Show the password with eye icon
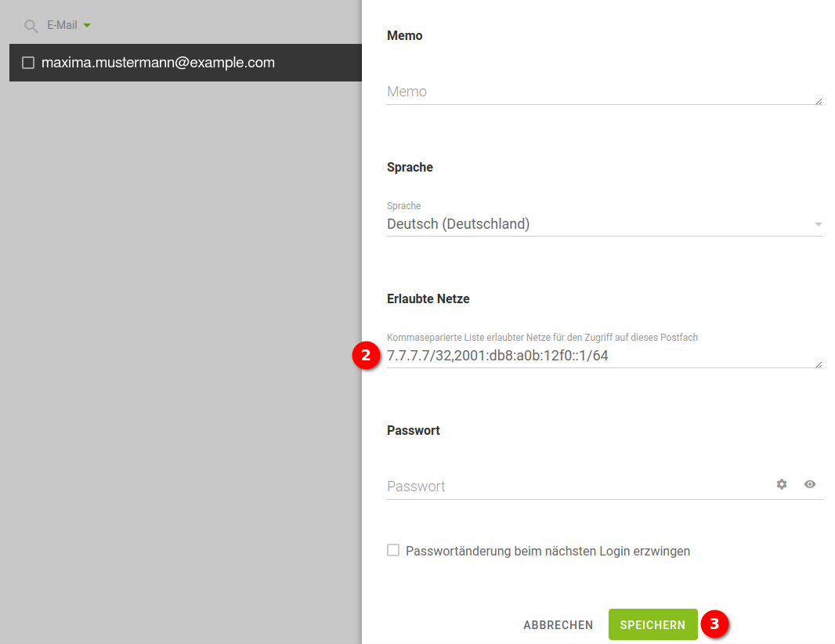 tap(810, 484)
